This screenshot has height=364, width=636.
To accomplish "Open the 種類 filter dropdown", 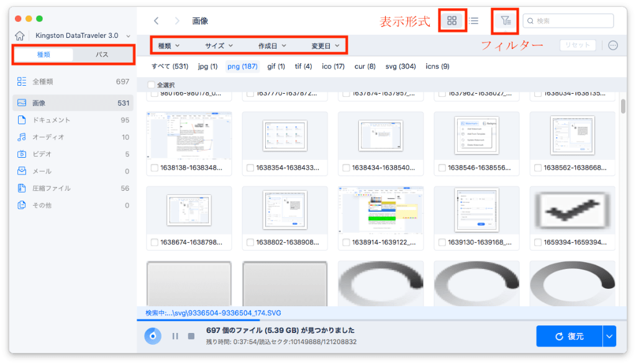I will pyautogui.click(x=169, y=46).
